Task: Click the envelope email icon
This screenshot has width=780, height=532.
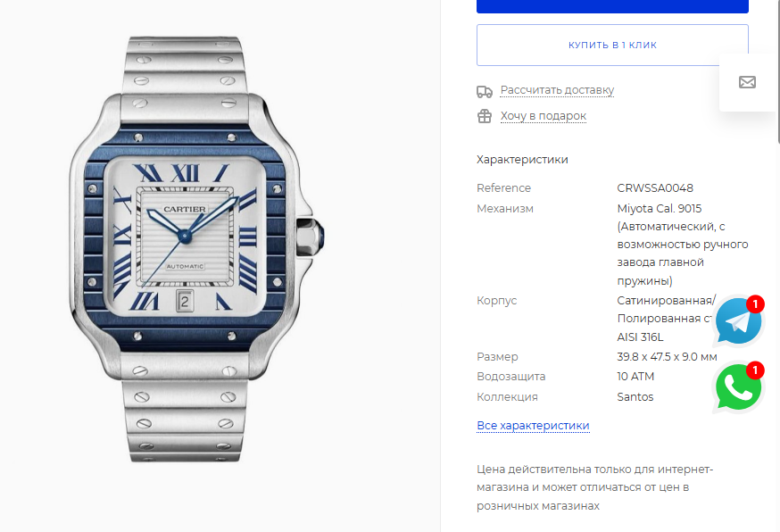Action: coord(747,82)
